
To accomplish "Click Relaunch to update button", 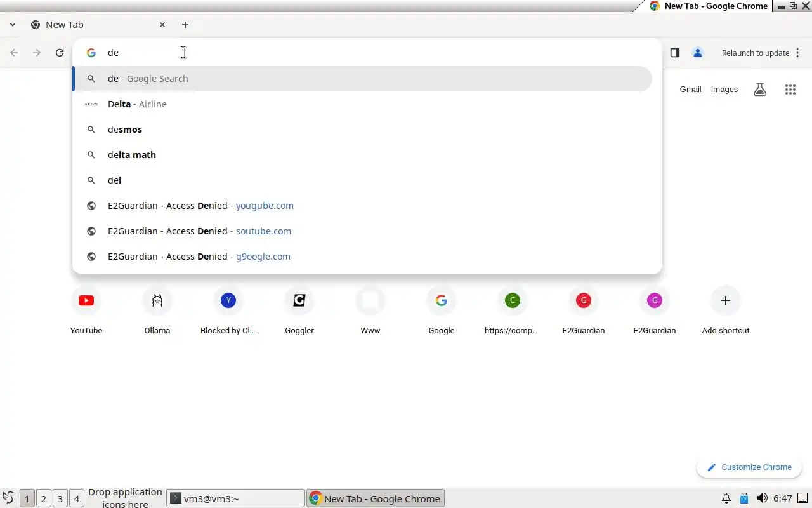I will pyautogui.click(x=756, y=53).
